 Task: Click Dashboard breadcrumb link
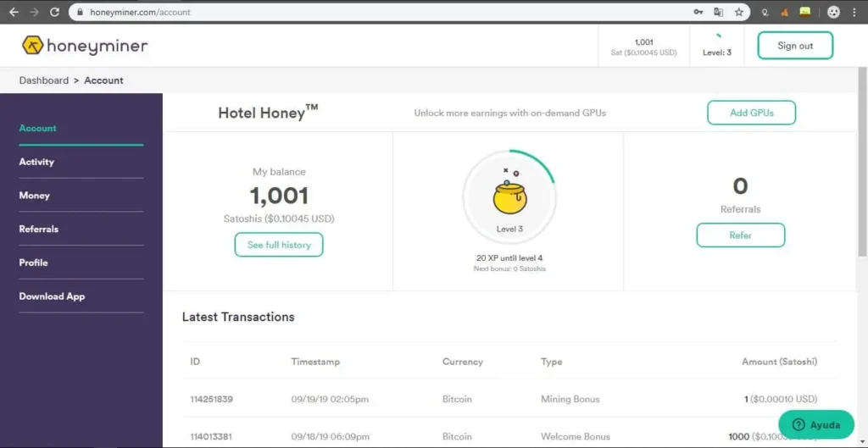click(44, 80)
